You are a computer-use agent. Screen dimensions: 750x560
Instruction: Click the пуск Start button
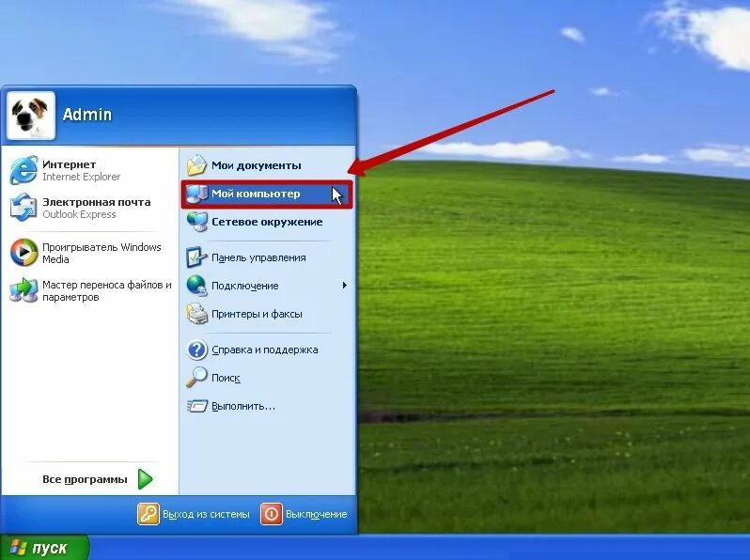44,548
